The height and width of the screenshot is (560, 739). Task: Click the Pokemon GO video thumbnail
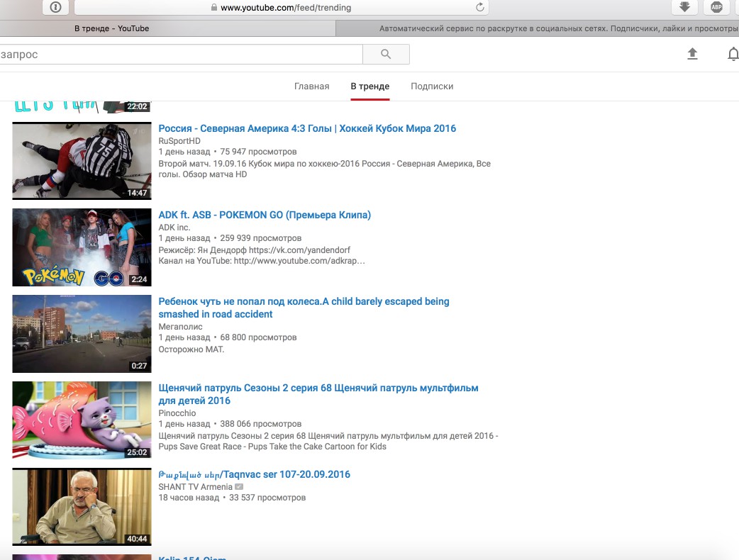point(82,247)
